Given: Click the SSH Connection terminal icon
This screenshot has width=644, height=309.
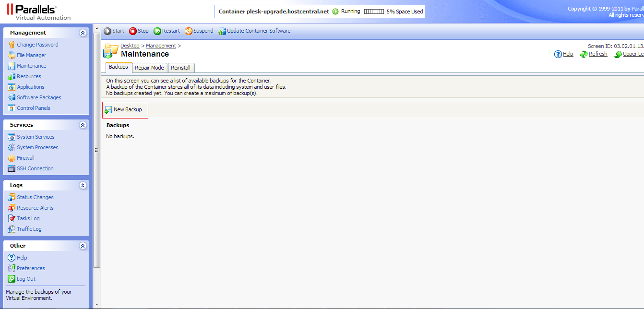Looking at the screenshot, I should point(12,168).
